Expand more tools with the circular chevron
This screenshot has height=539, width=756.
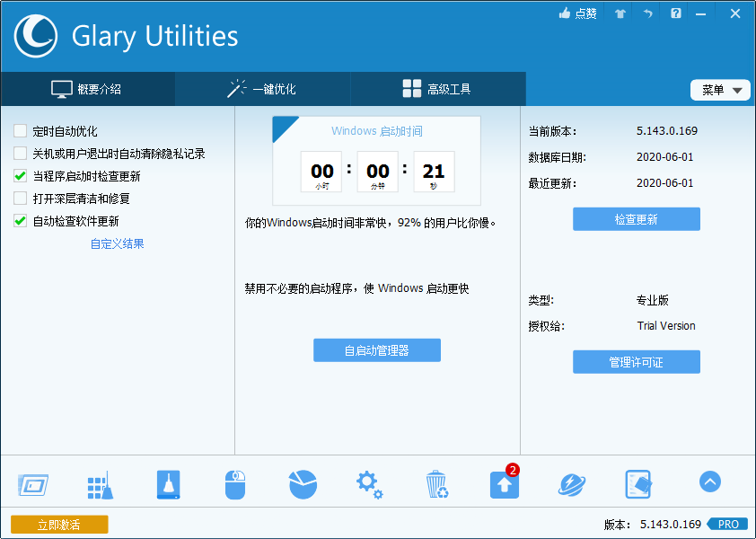point(709,482)
